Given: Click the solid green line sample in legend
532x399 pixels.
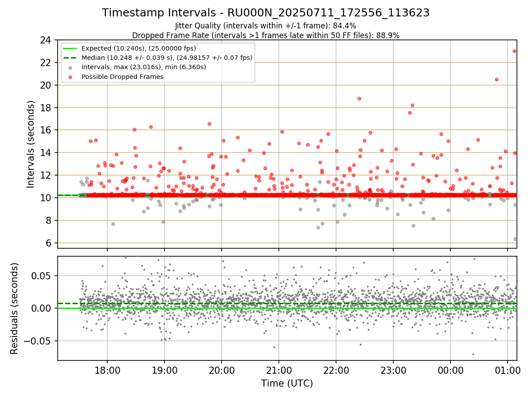Looking at the screenshot, I should click(x=71, y=48).
